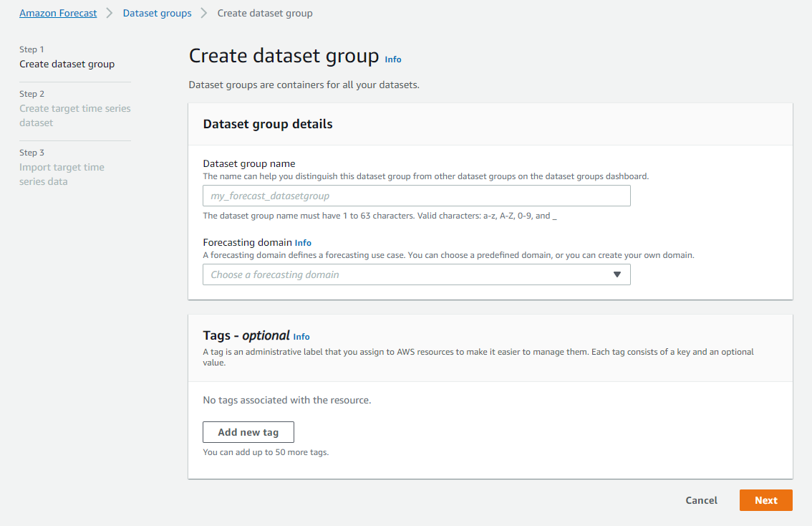Go to Dataset groups breadcrumb
The image size is (812, 526).
[157, 13]
